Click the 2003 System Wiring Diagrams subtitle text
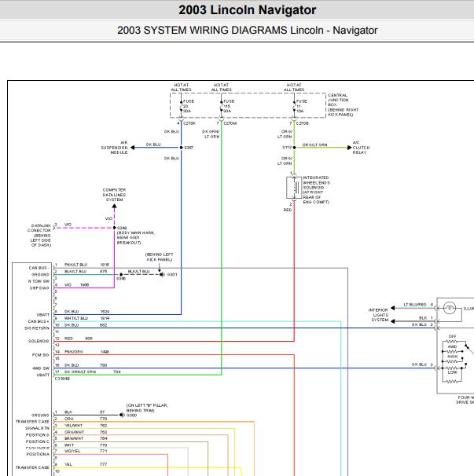The height and width of the screenshot is (476, 474). [248, 31]
